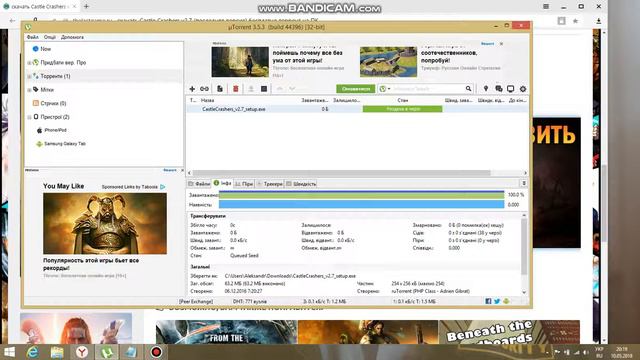
Task: Switch to the Peers tab
Action: click(244, 184)
